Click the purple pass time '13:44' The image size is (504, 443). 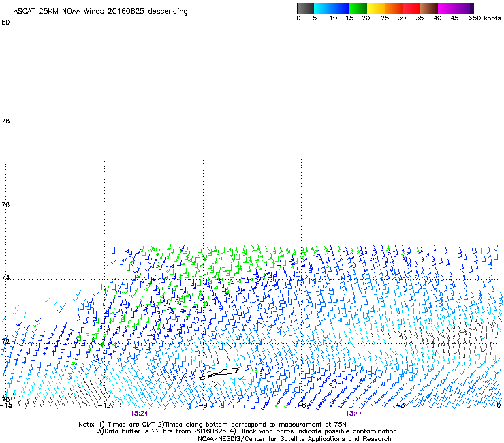(355, 414)
